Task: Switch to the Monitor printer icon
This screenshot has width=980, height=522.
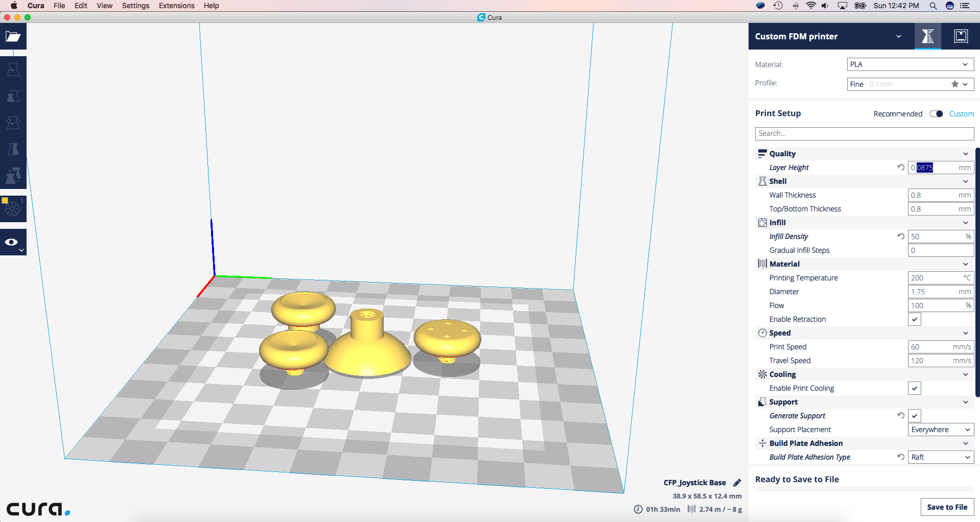Action: 961,36
